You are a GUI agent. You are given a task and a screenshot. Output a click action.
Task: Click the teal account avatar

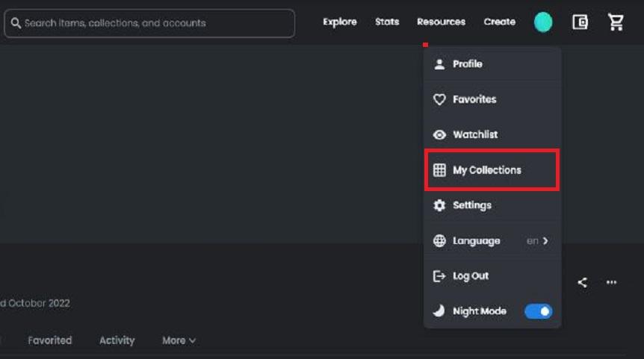543,22
